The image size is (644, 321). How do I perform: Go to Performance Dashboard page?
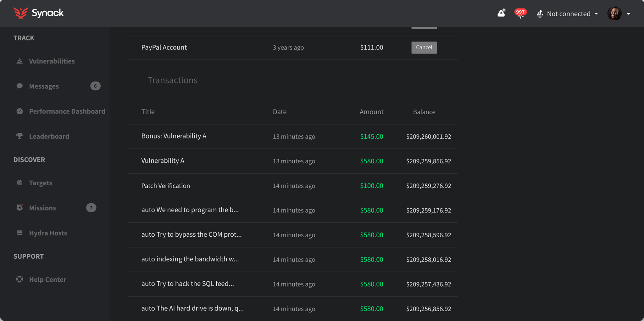(x=67, y=111)
